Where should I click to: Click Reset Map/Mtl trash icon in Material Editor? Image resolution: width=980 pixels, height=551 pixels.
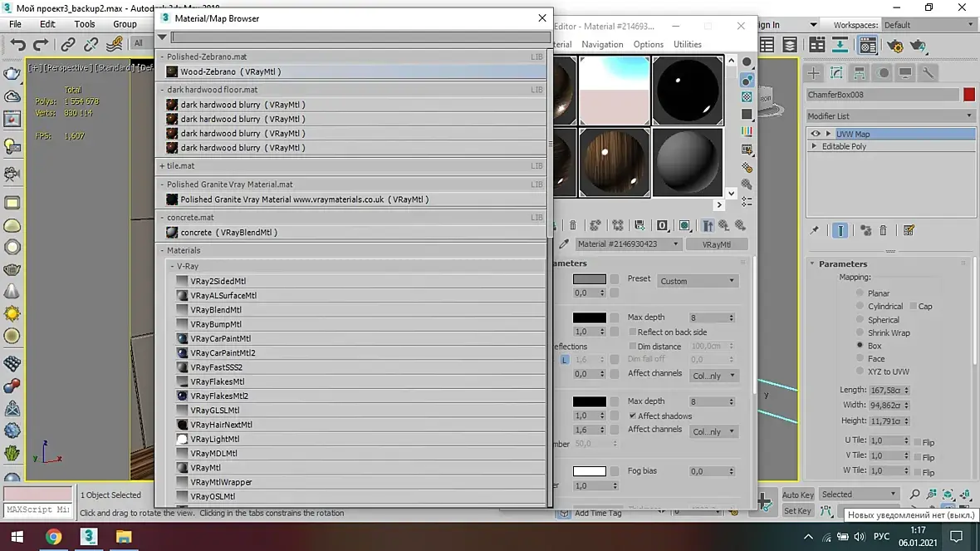(573, 226)
